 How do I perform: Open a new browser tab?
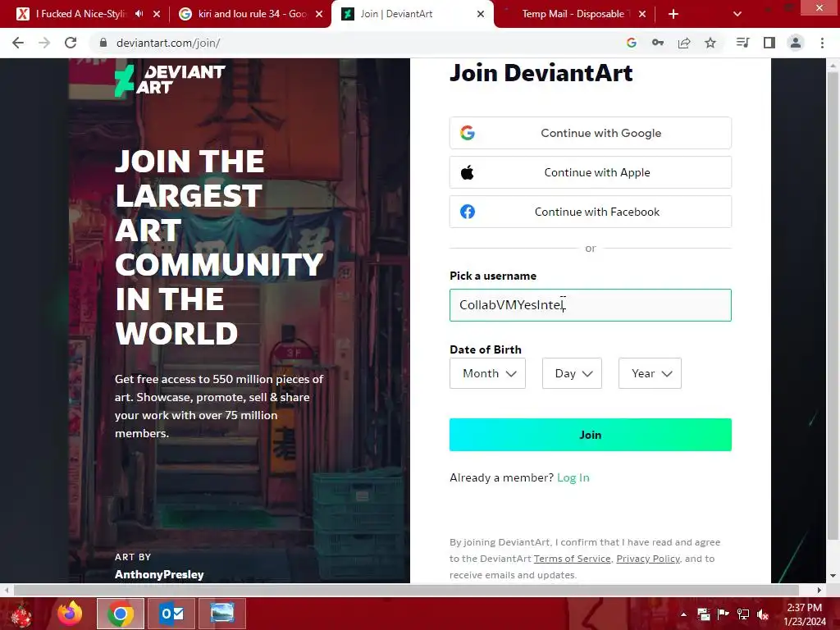coord(673,14)
